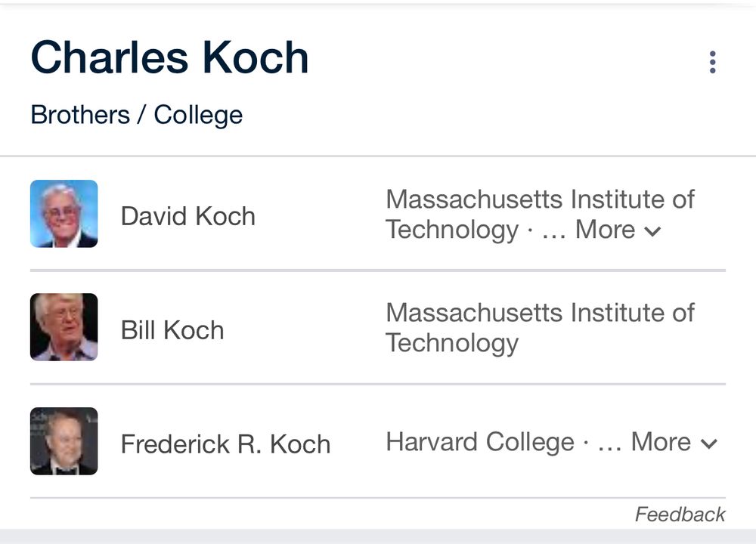The width and height of the screenshot is (756, 544).
Task: Click the word Brothers in the subtitle
Action: point(80,115)
